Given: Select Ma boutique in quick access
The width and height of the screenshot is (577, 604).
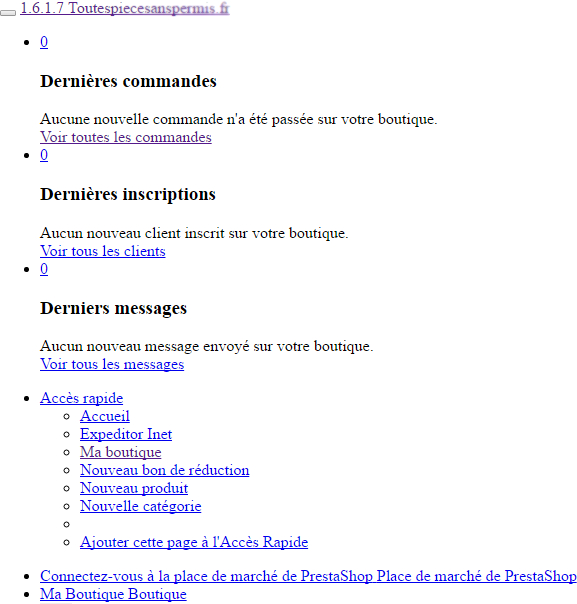Looking at the screenshot, I should click(x=121, y=452).
